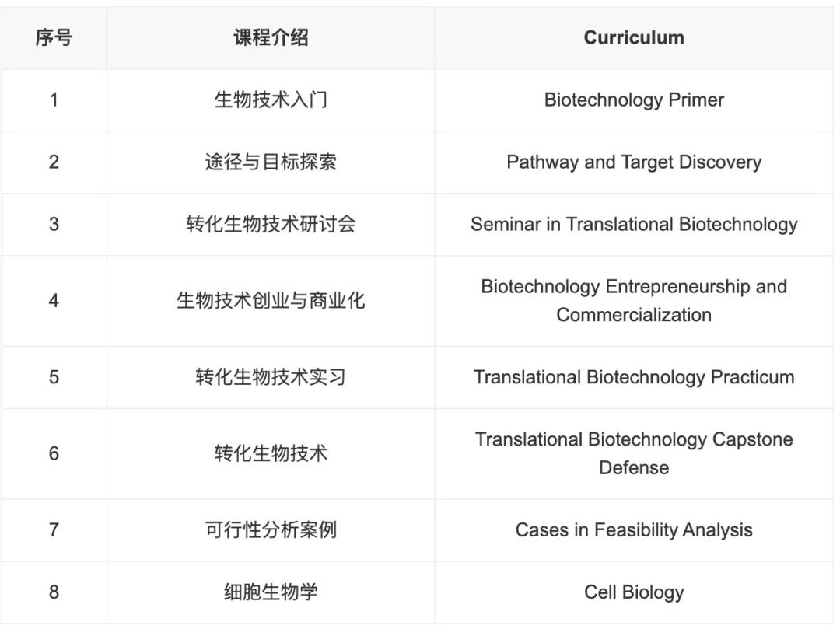840x629 pixels.
Task: Click the 转化生物技术实习 cell
Action: tap(271, 377)
